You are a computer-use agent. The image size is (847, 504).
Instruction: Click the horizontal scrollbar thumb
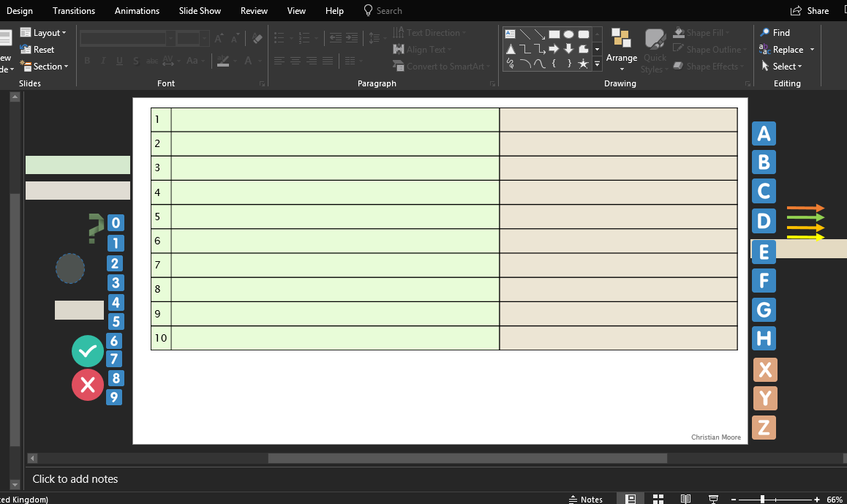468,458
